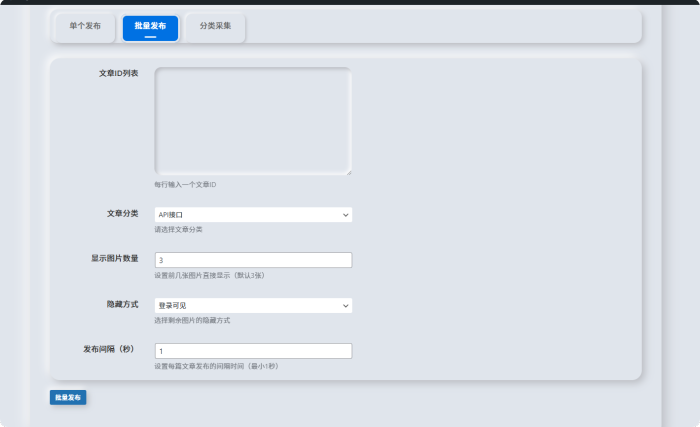
Task: Click the hint 设置前几张图片直接显示
Action: (209, 276)
